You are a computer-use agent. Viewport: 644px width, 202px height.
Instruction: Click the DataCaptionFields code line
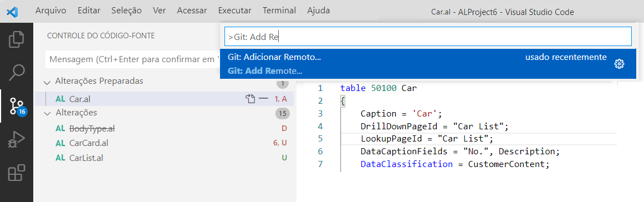coord(460,151)
